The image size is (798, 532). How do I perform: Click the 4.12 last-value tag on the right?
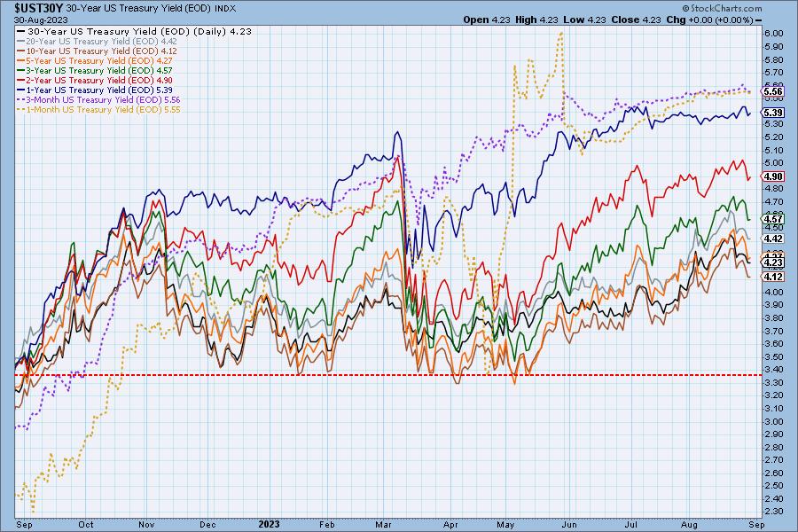coord(773,277)
